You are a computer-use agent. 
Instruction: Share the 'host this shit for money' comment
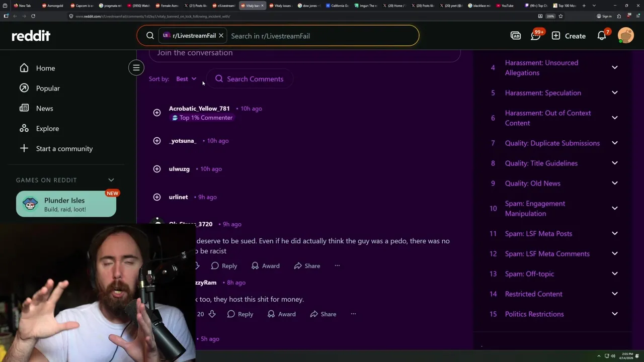[323, 314]
